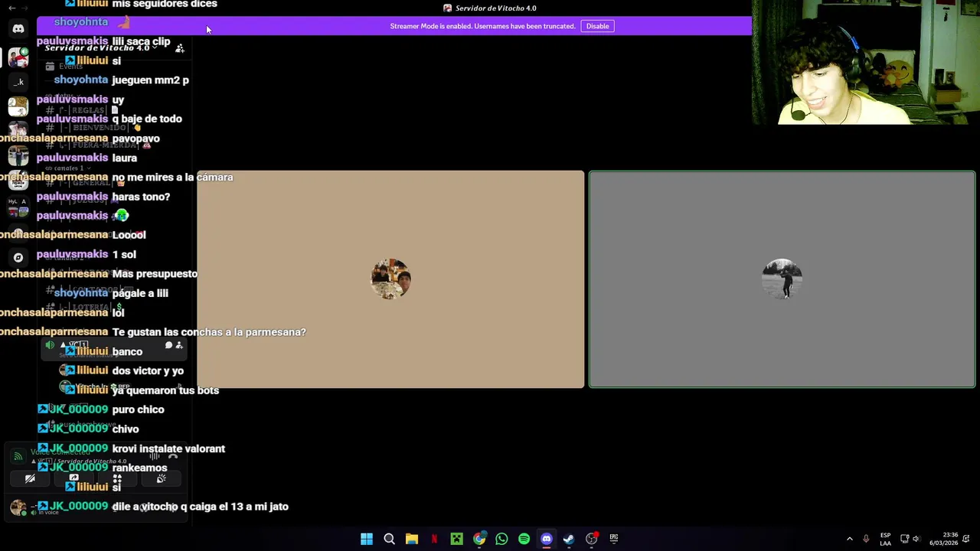Click the streamer webcam overlay

[x=866, y=62]
